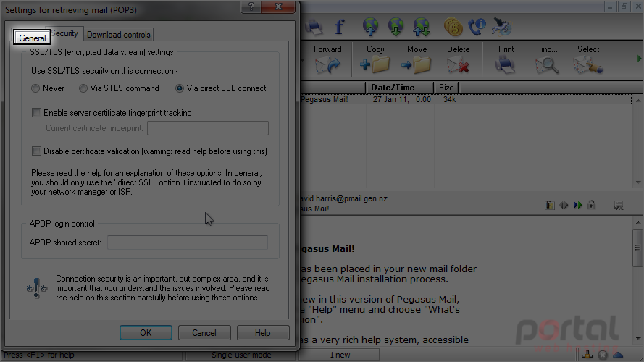Open the small dropdown arrow left of Forward

tap(303, 60)
